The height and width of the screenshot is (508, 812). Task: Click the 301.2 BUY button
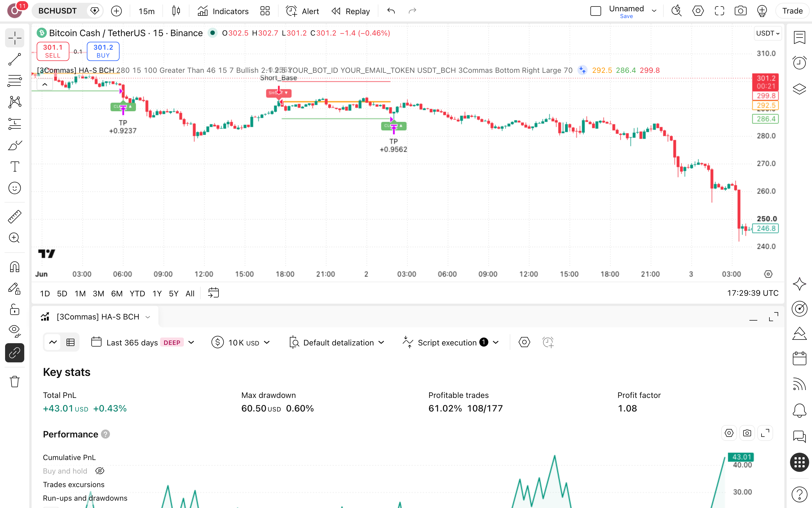point(103,51)
